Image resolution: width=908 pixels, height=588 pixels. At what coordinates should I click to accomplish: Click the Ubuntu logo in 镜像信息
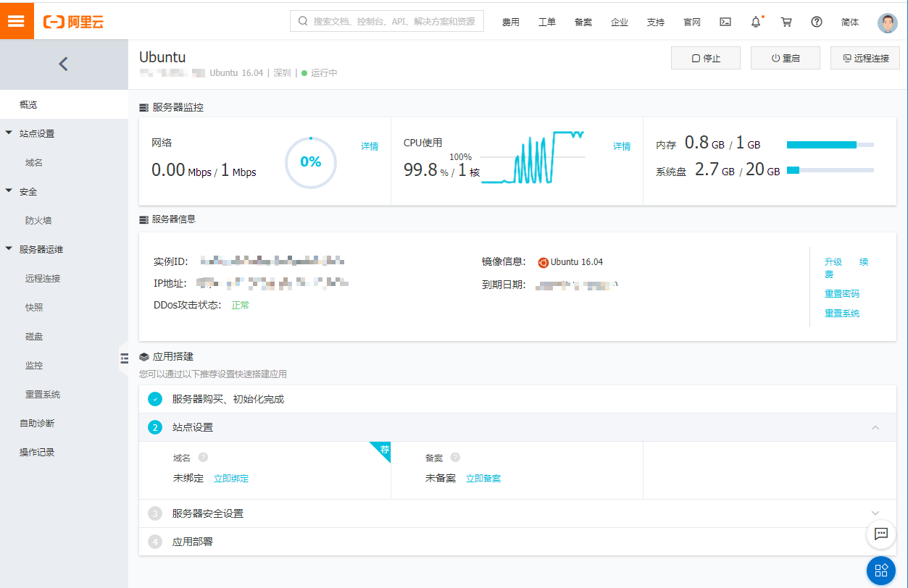tap(543, 262)
